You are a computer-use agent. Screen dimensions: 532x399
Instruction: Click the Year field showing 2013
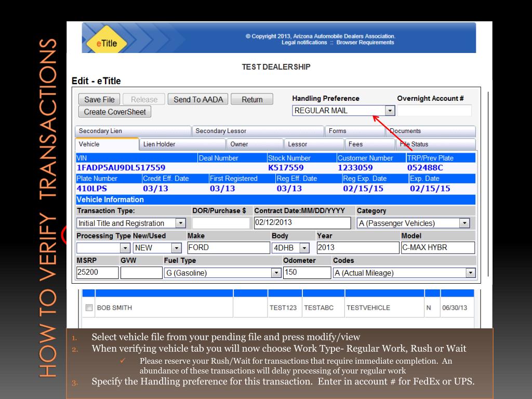pos(358,248)
